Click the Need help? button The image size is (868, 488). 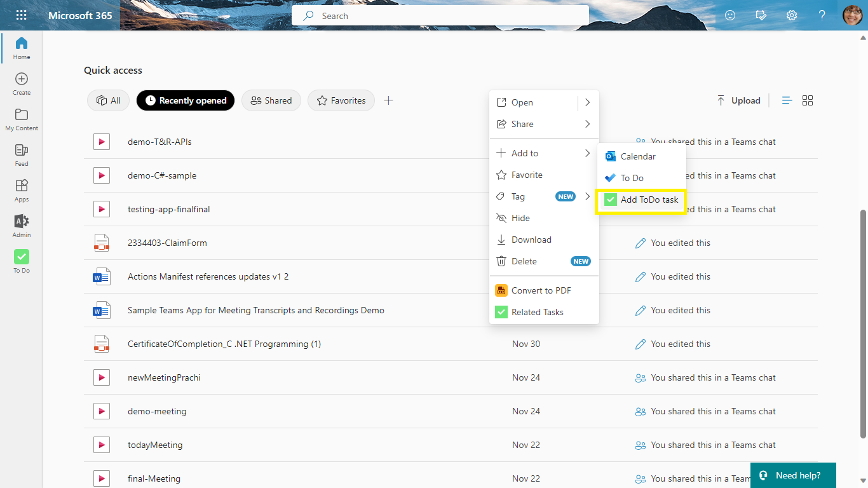[793, 475]
